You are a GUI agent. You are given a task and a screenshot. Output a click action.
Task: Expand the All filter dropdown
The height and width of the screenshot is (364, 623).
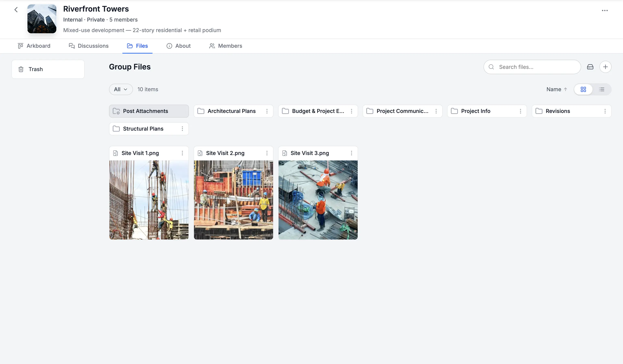click(x=121, y=89)
